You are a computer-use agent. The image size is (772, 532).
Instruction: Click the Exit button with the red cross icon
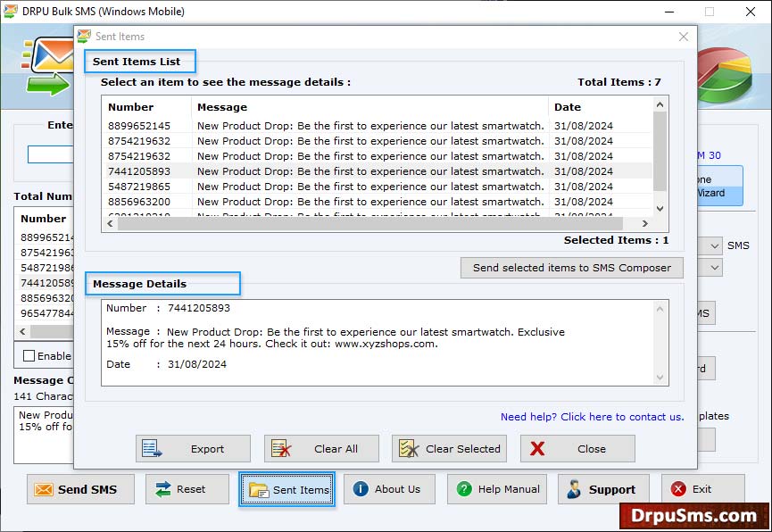(703, 489)
